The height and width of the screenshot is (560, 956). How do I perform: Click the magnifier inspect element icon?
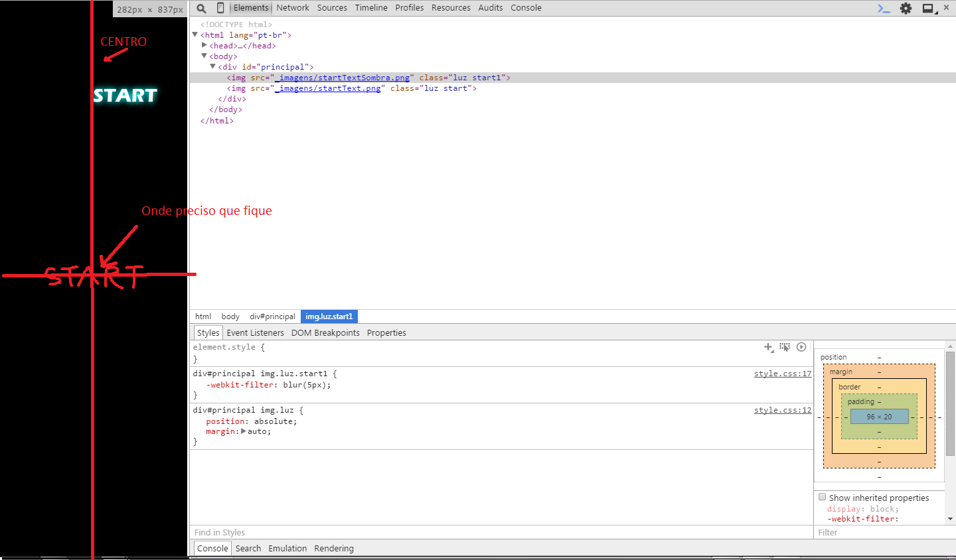[201, 9]
